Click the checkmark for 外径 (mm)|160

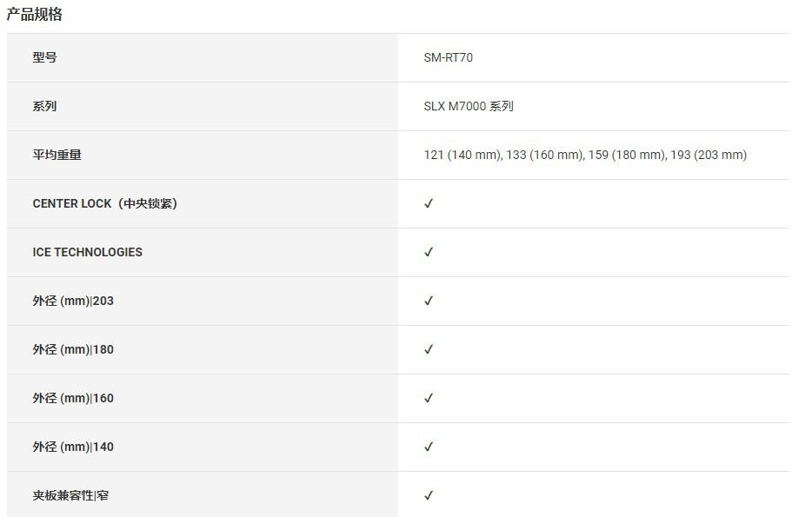(x=429, y=398)
